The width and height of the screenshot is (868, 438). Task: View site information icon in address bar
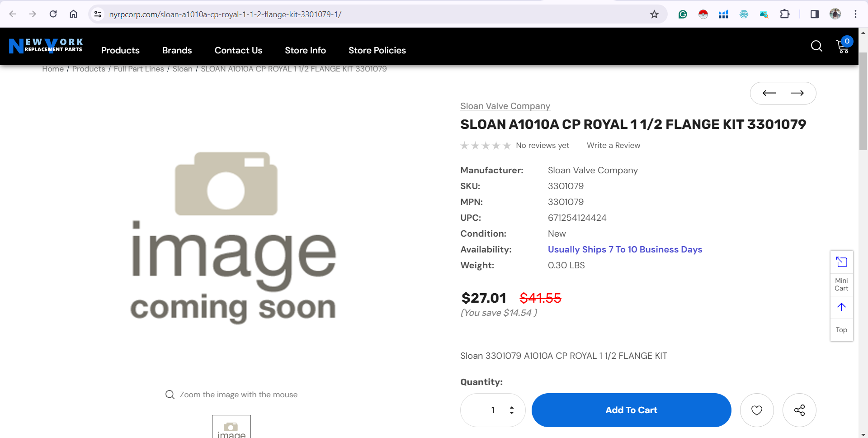[98, 14]
